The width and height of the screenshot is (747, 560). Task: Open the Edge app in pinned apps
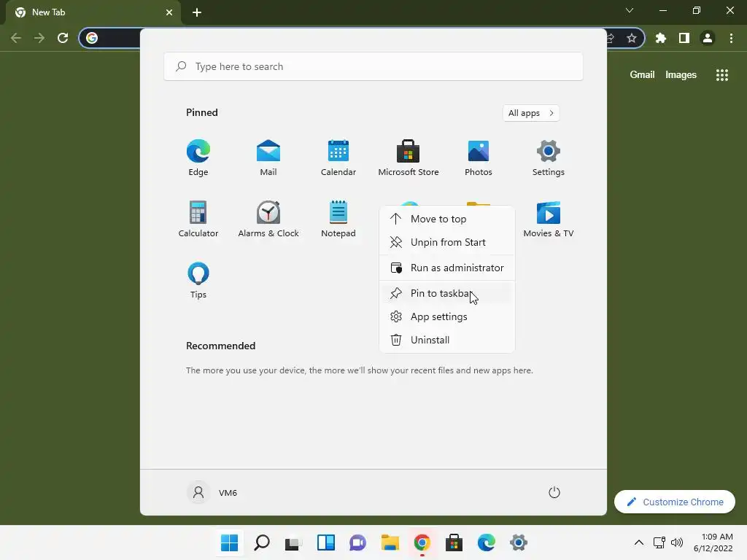pos(198,158)
